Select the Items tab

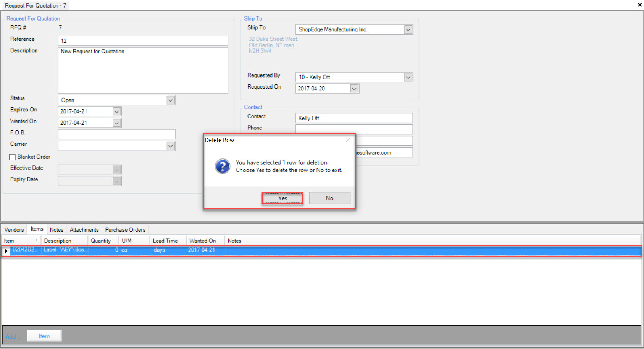pos(37,229)
